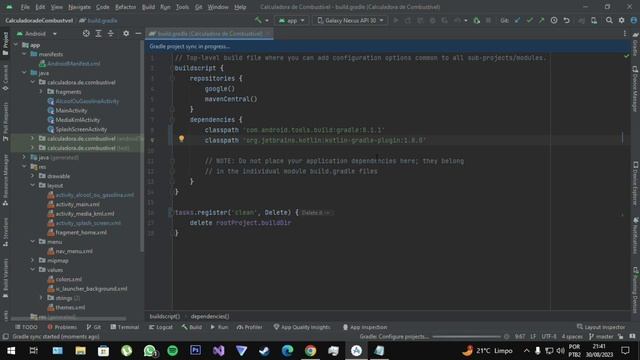640x360 pixels.
Task: Open the Logcat tool window
Action: click(161, 327)
